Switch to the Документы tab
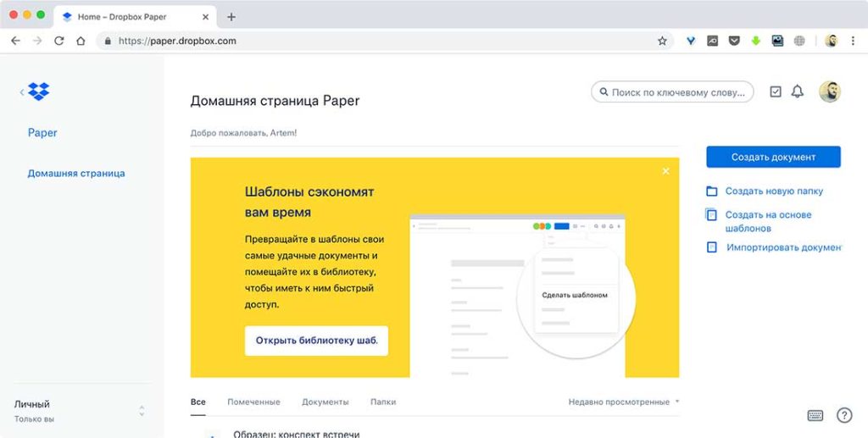This screenshot has width=868, height=438. click(325, 402)
